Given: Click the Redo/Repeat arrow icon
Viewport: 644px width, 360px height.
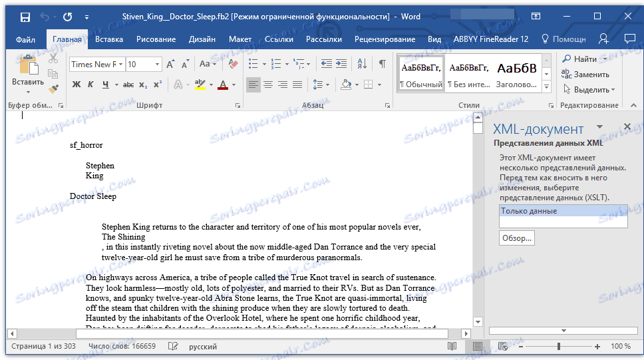Looking at the screenshot, I should (67, 17).
